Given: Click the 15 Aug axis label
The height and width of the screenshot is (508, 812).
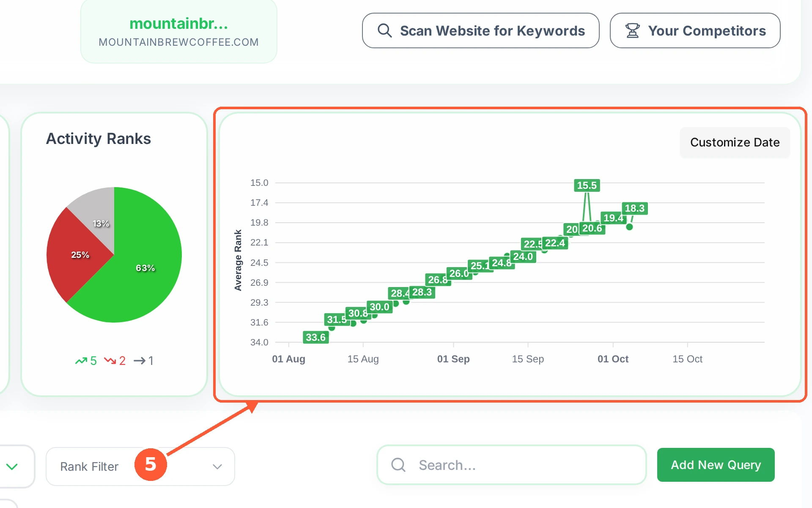Looking at the screenshot, I should coord(363,359).
